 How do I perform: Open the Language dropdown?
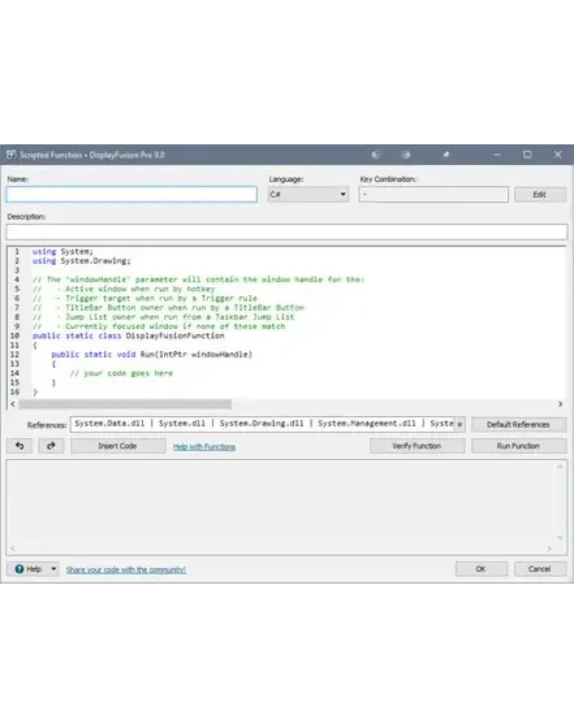point(308,195)
